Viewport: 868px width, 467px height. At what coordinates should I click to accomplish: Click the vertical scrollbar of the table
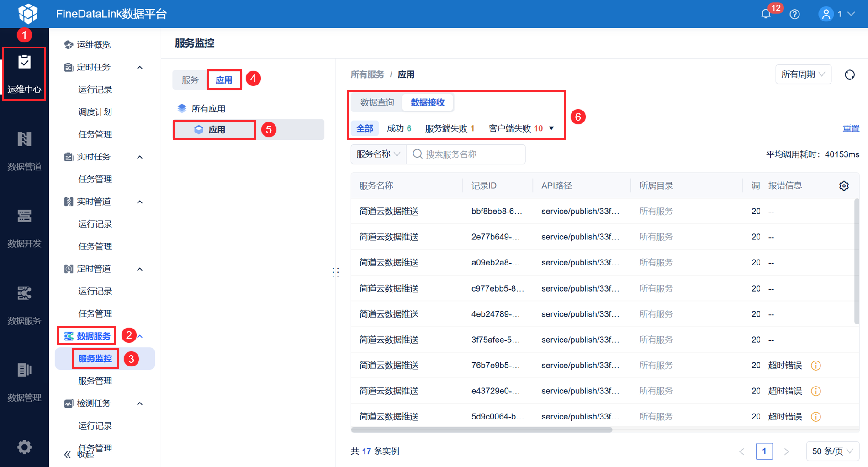pos(857,261)
